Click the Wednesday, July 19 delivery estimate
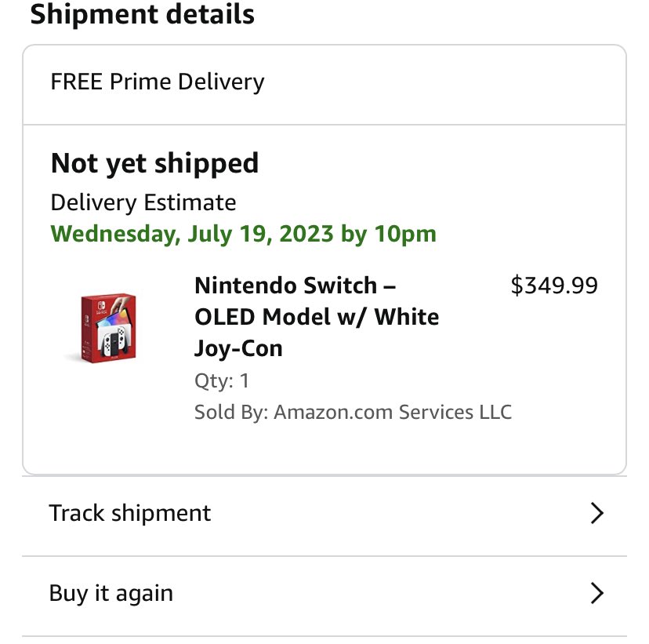 click(x=243, y=234)
